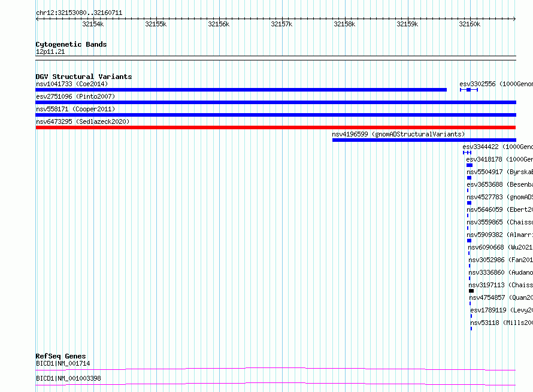Click the blue esv2751096 variant bar
Image resolution: width=533 pixels, height=392 pixels.
coord(275,102)
